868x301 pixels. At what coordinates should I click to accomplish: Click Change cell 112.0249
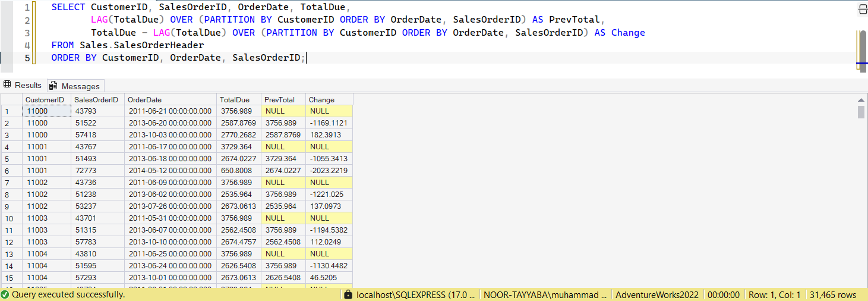(329, 242)
